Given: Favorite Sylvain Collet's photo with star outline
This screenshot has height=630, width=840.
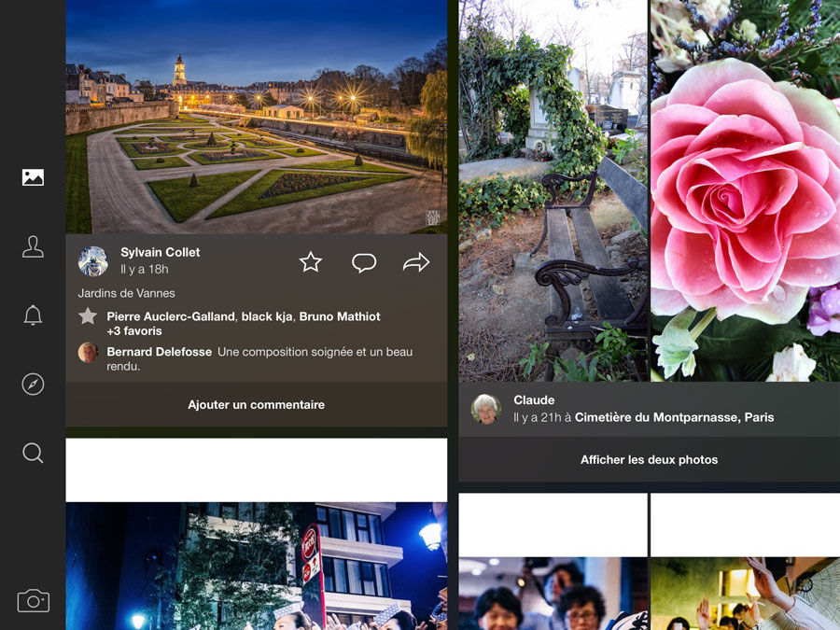Looking at the screenshot, I should [311, 262].
